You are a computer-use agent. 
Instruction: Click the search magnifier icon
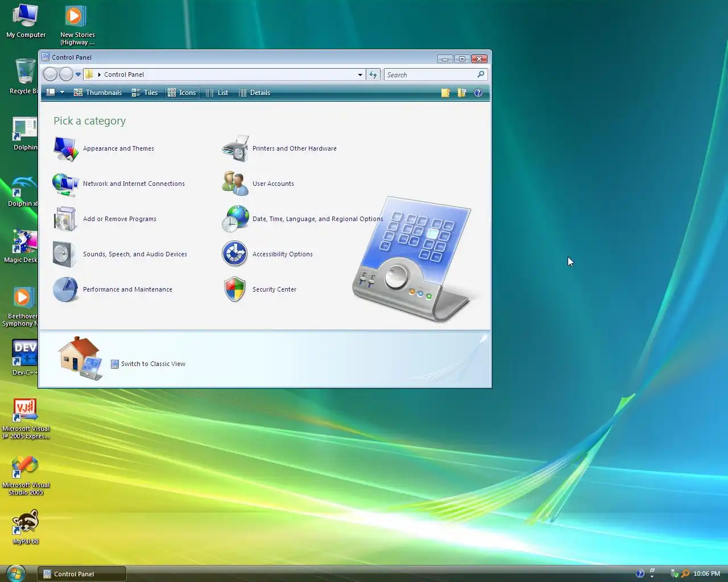tap(481, 74)
